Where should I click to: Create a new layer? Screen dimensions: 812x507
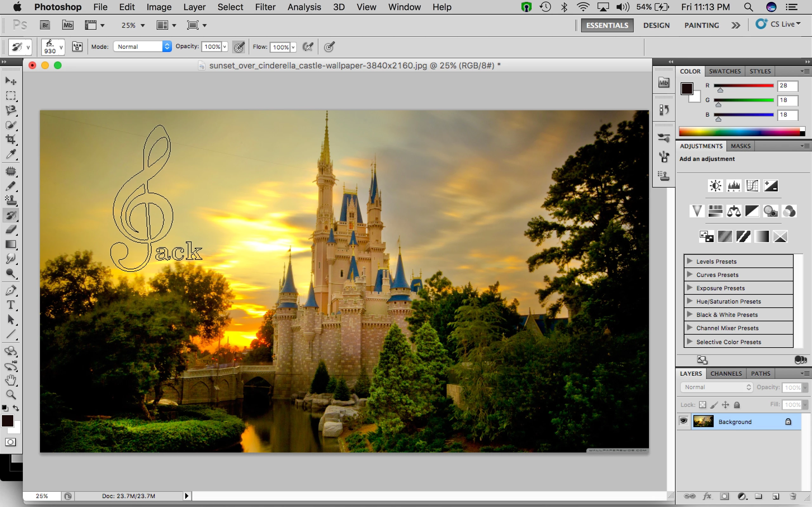776,496
